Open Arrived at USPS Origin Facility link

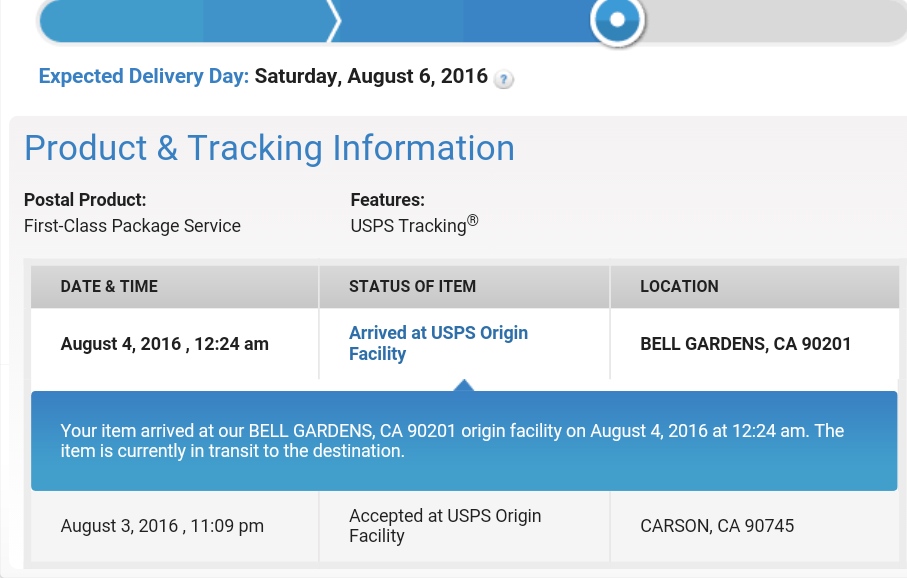click(x=438, y=343)
